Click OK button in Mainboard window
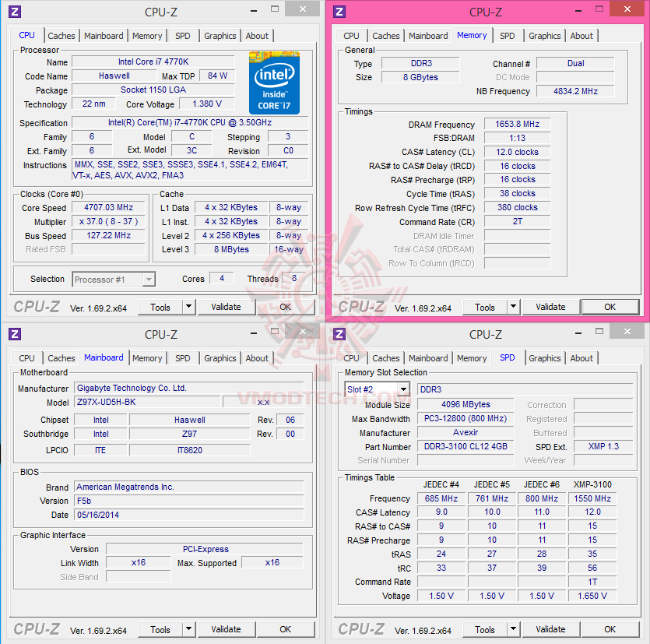The image size is (650, 644). 285,629
